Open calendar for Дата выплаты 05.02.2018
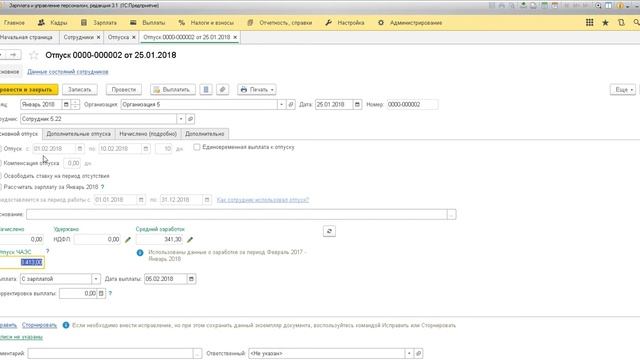Image resolution: width=640 pixels, height=360 pixels. click(191, 279)
